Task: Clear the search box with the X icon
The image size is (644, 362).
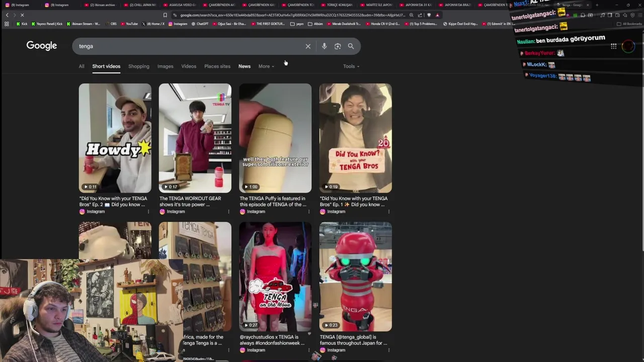Action: click(308, 46)
